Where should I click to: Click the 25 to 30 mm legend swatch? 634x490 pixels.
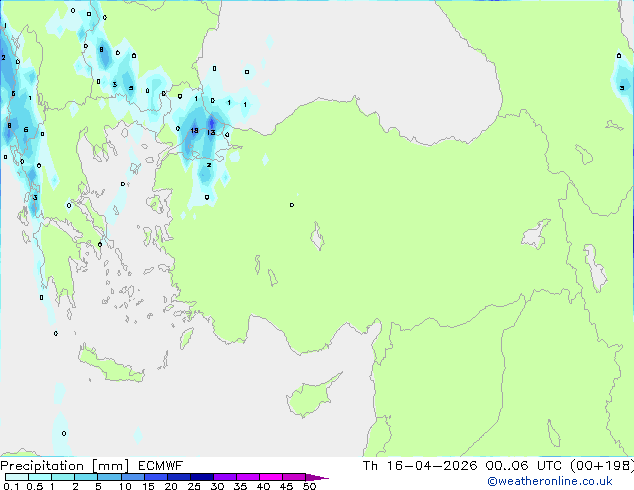point(202,477)
